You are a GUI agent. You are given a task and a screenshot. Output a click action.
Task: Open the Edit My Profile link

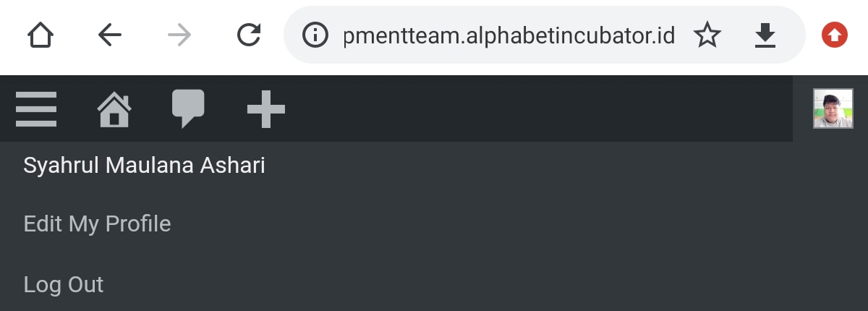(98, 224)
